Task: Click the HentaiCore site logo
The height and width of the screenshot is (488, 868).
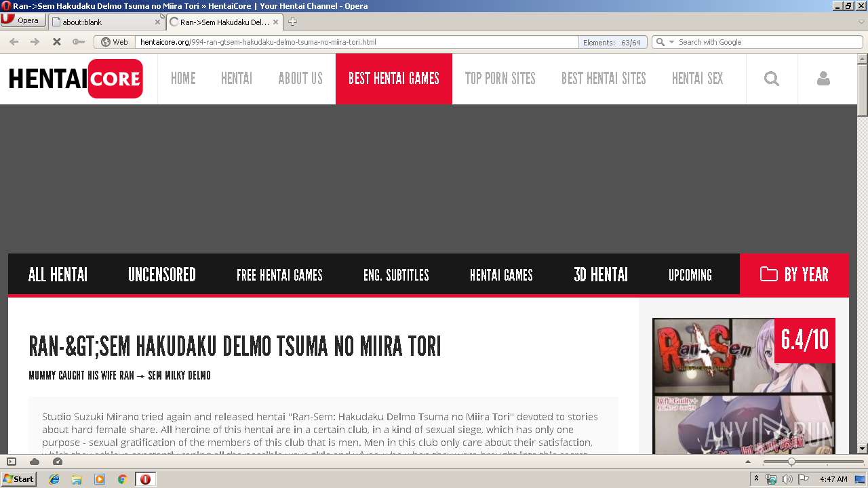Action: coord(76,79)
